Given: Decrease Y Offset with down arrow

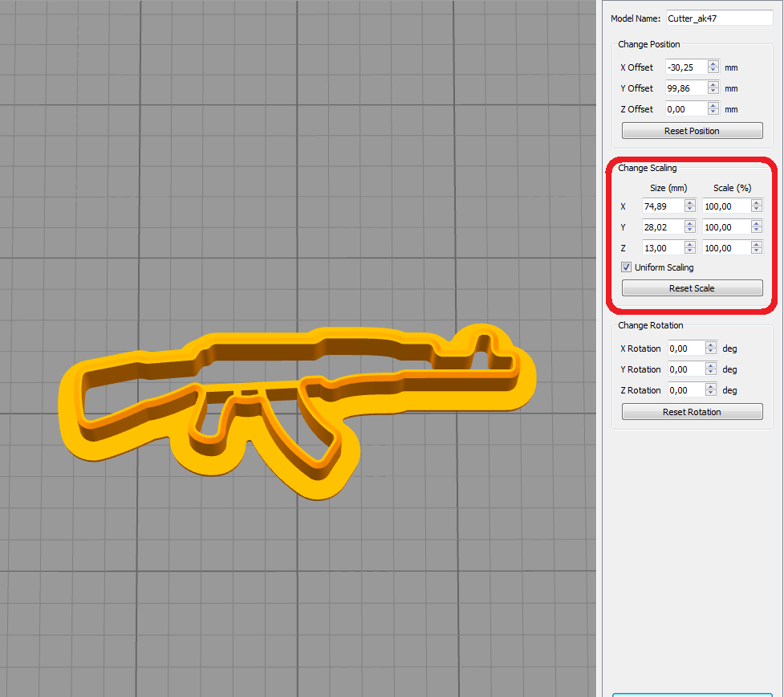Looking at the screenshot, I should coord(713,92).
